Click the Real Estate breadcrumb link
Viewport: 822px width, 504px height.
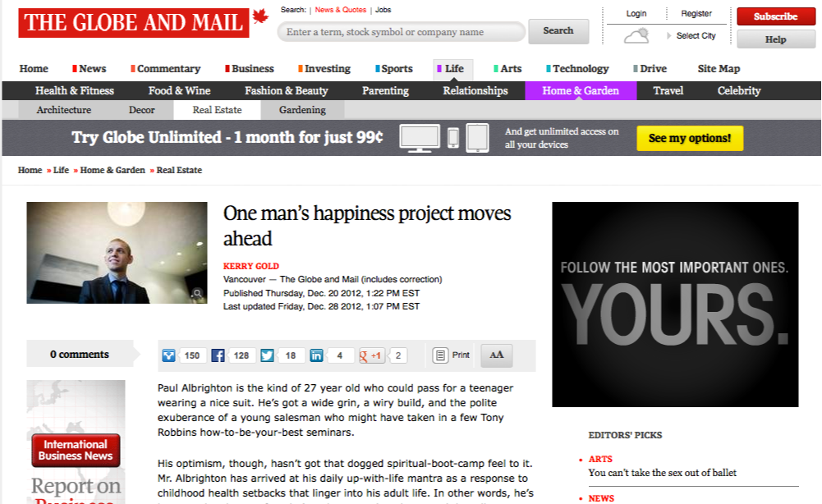pyautogui.click(x=179, y=170)
